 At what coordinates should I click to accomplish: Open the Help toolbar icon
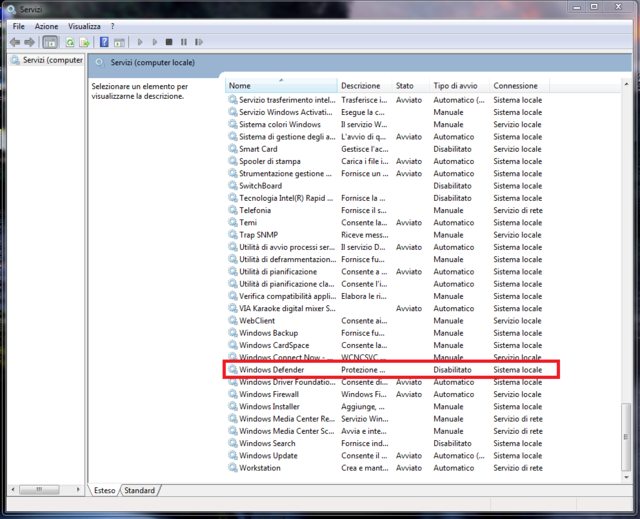pos(104,42)
